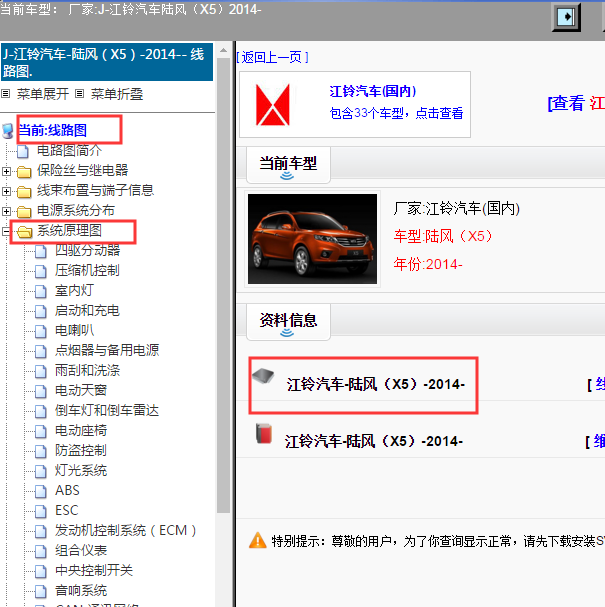Expand the 保险丝与继电器 tree node
Viewport: 605px width, 607px height.
(x=6, y=171)
